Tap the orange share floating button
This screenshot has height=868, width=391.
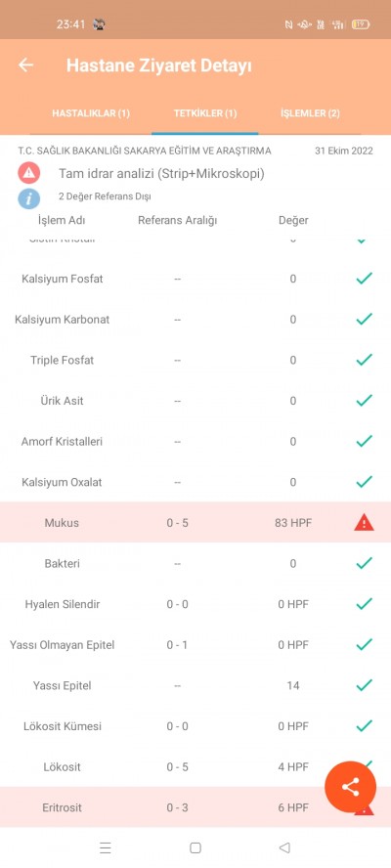350,787
